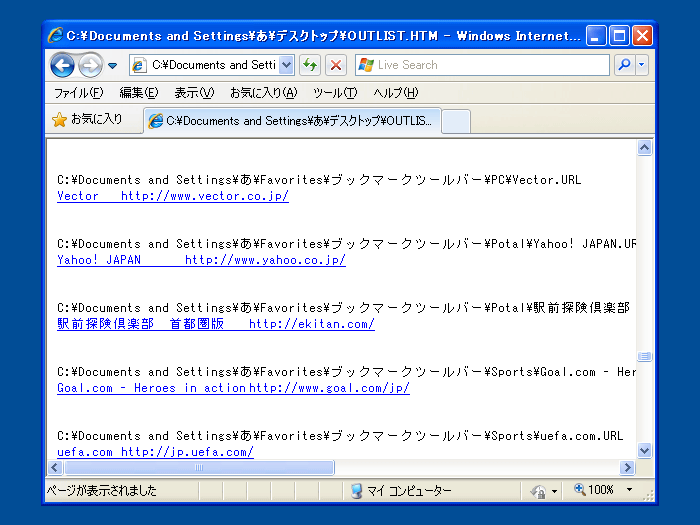The height and width of the screenshot is (525, 700).
Task: Click the vertical scrollbar up arrow
Action: (x=644, y=148)
